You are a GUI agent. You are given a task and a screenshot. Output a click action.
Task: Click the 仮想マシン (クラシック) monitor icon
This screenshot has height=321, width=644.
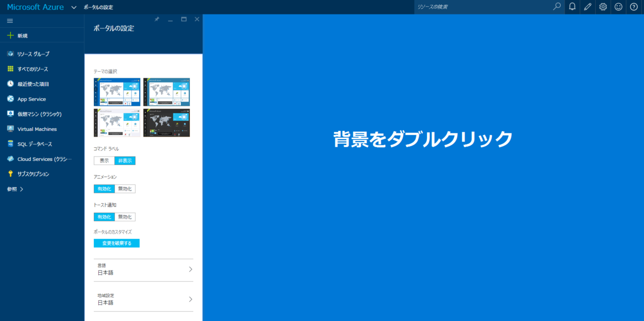(10, 114)
